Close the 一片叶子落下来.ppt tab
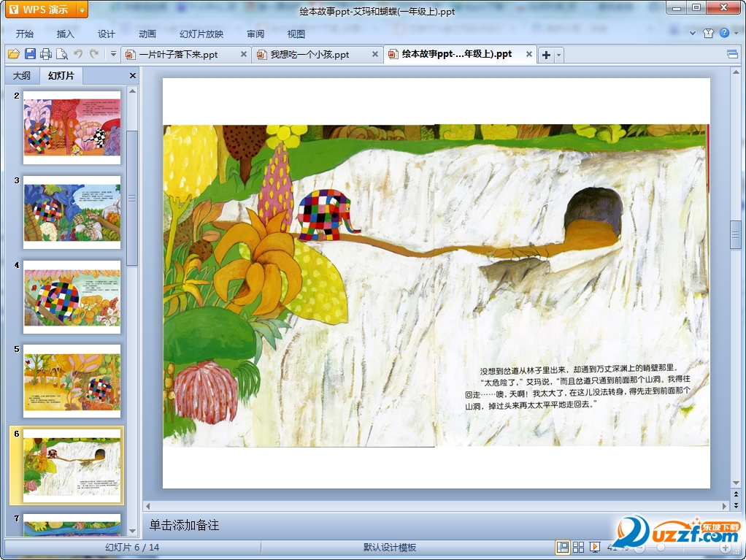The image size is (746, 560). tap(244, 54)
